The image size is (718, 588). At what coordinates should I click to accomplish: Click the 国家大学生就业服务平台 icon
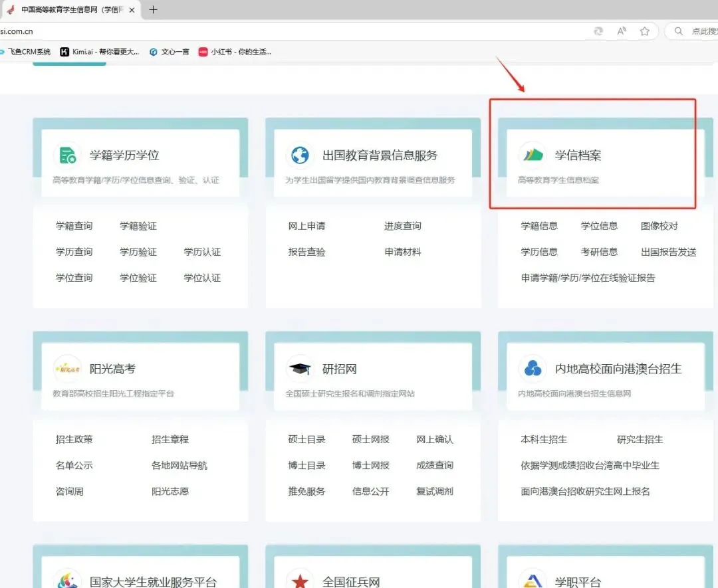tap(67, 580)
